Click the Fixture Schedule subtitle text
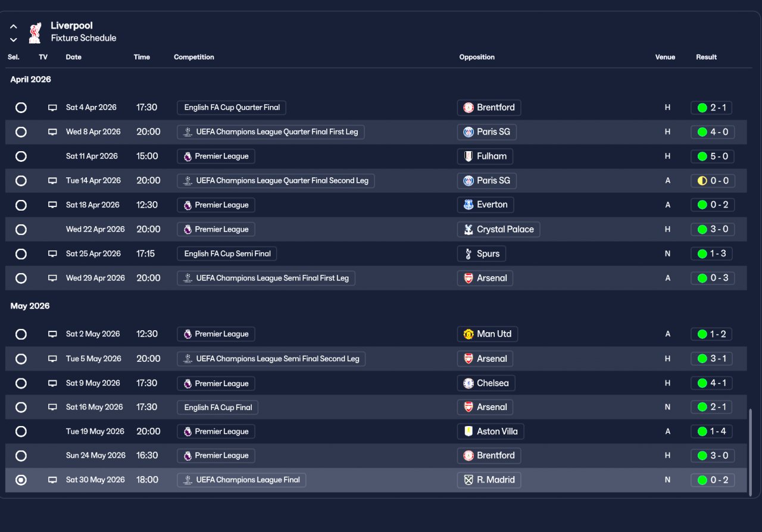Screen dimensions: 762x532 tap(84, 38)
